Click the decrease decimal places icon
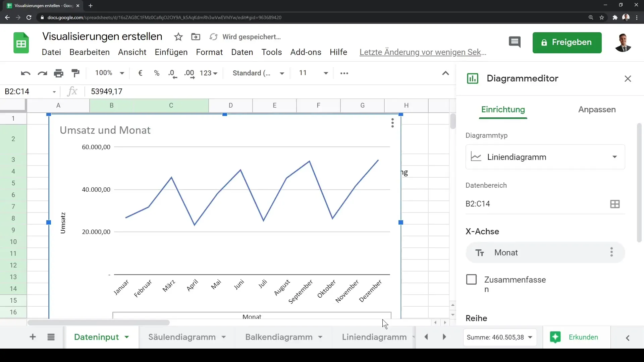 [x=172, y=73]
